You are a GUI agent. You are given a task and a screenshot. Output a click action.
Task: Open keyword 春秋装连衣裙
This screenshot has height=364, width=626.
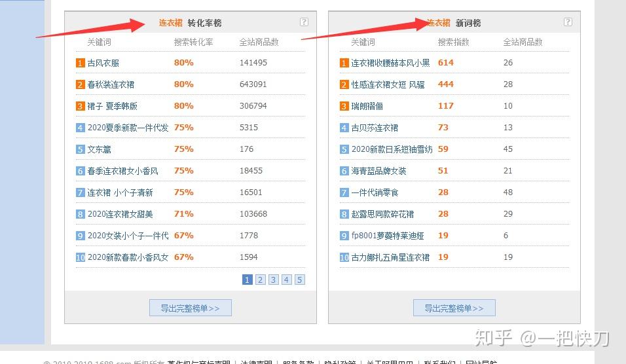click(x=111, y=84)
